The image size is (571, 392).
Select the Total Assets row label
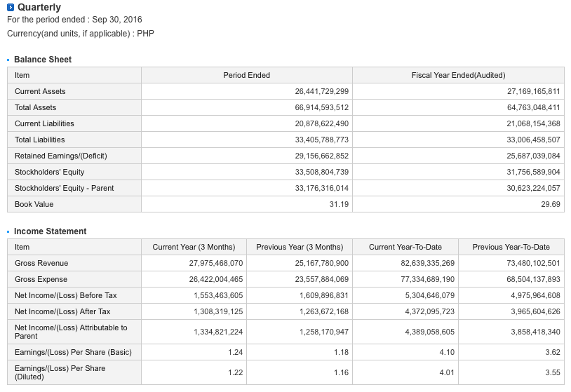pos(36,107)
